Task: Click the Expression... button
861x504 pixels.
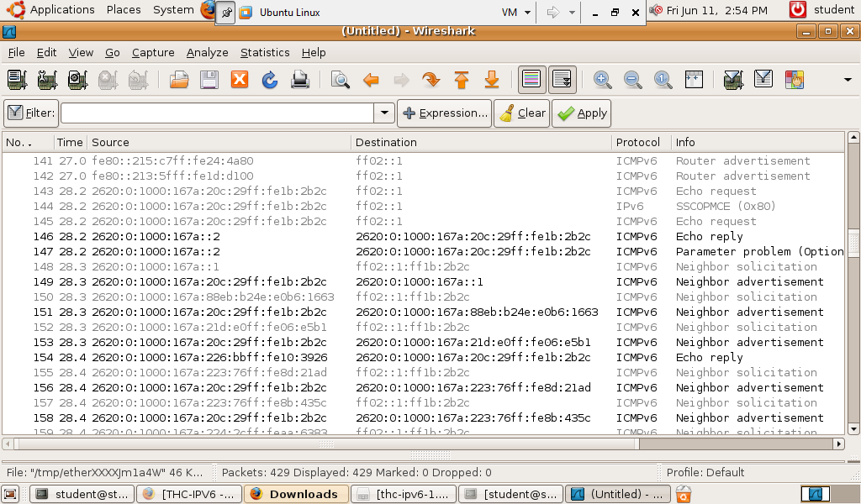Action: (x=444, y=113)
